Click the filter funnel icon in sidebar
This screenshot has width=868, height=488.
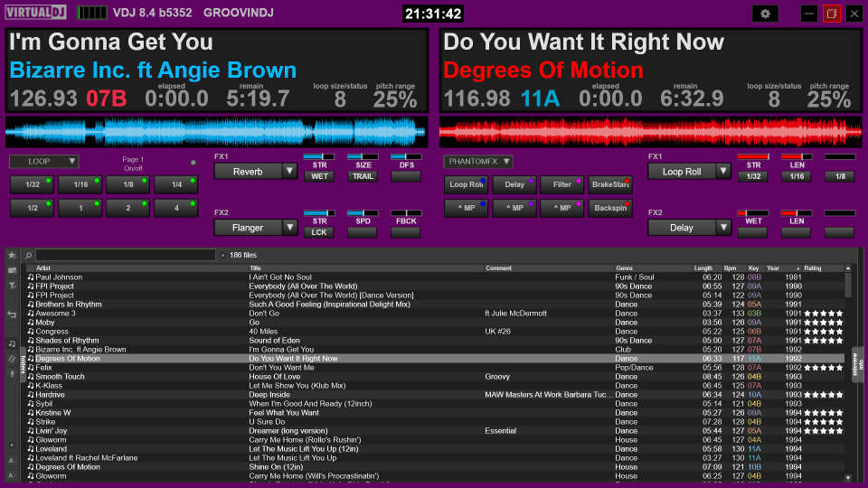(12, 285)
